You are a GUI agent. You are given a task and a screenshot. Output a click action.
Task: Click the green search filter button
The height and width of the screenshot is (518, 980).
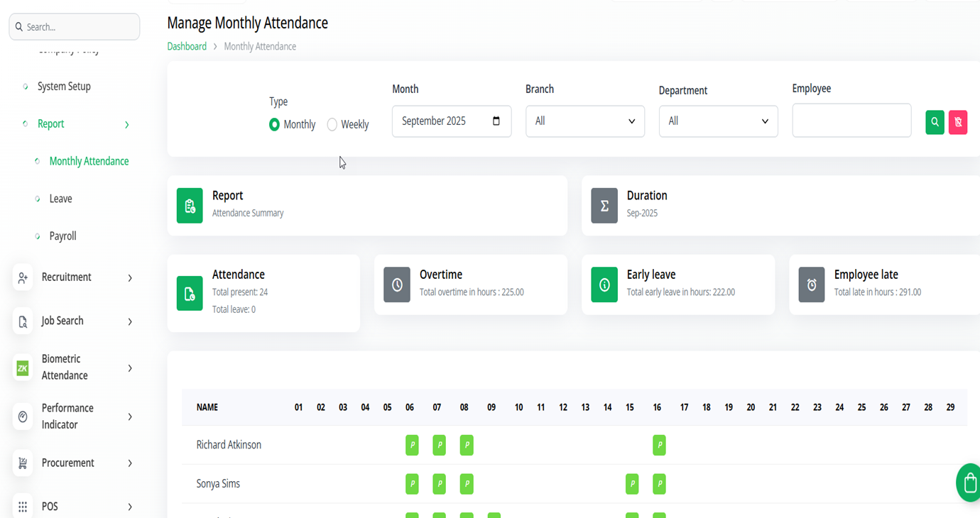tap(935, 122)
